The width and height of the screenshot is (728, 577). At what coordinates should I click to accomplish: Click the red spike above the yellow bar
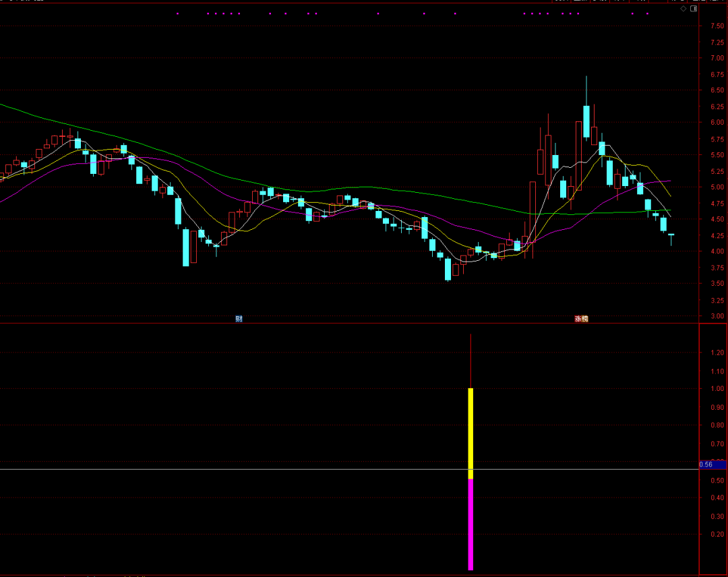tap(471, 361)
